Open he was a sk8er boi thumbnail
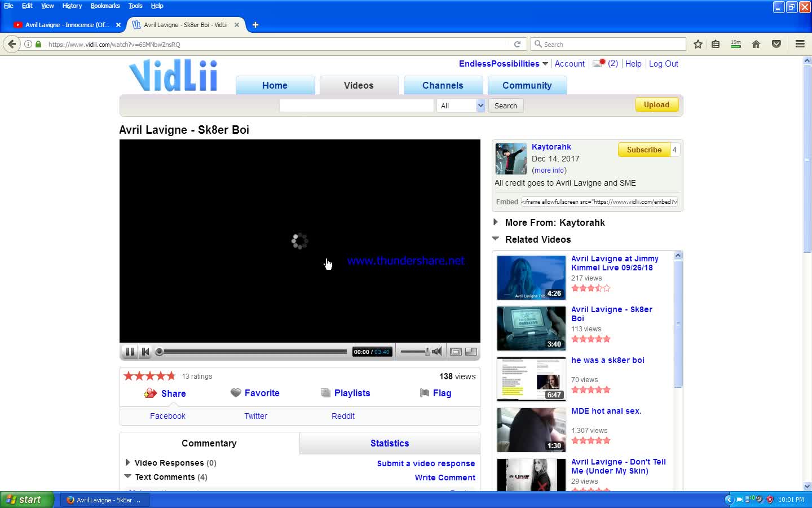 [x=531, y=379]
